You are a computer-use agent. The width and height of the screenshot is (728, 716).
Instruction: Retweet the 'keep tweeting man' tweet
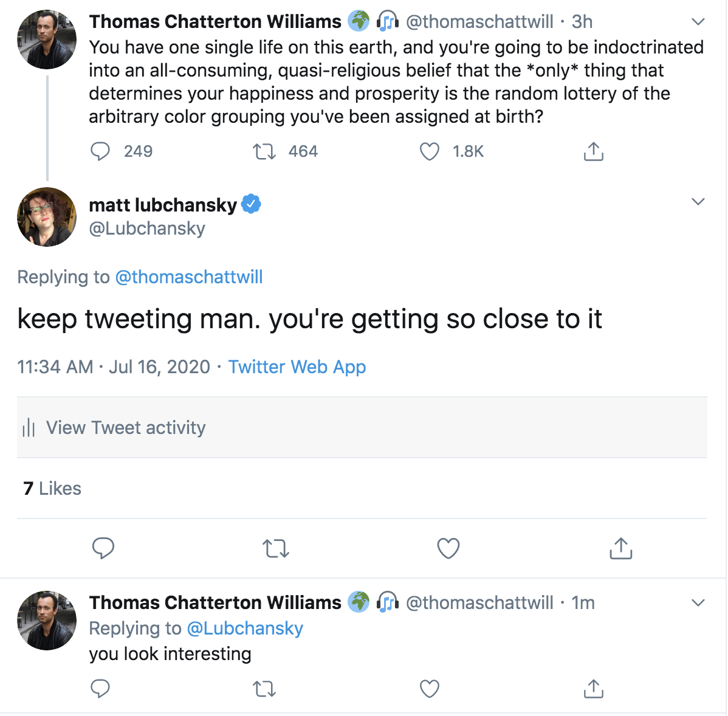pos(276,548)
